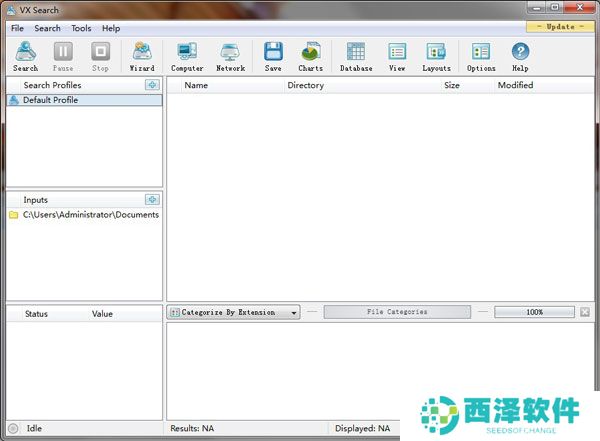The width and height of the screenshot is (600, 441).
Task: Click the Inputs panel header
Action: [36, 200]
